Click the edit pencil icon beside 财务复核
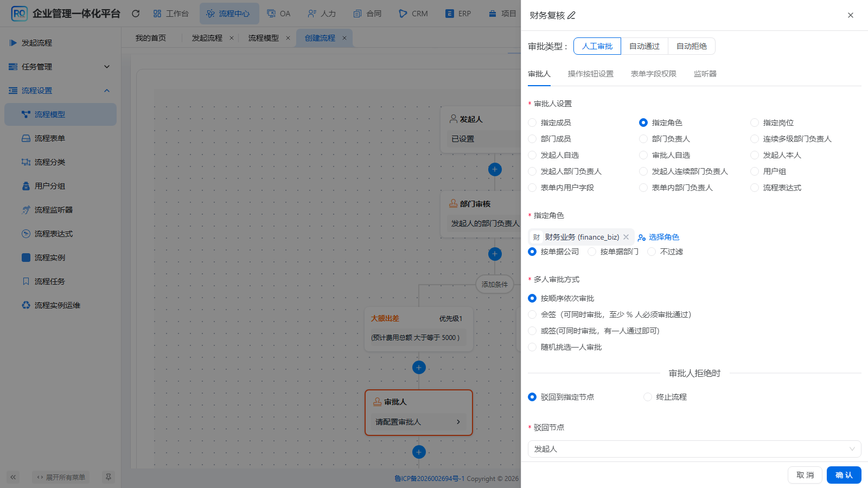Image resolution: width=868 pixels, height=488 pixels. point(571,15)
